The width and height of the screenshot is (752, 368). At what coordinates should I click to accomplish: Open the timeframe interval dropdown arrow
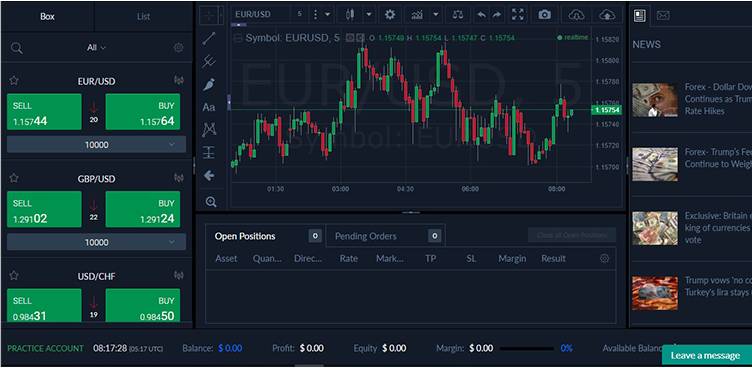point(328,15)
